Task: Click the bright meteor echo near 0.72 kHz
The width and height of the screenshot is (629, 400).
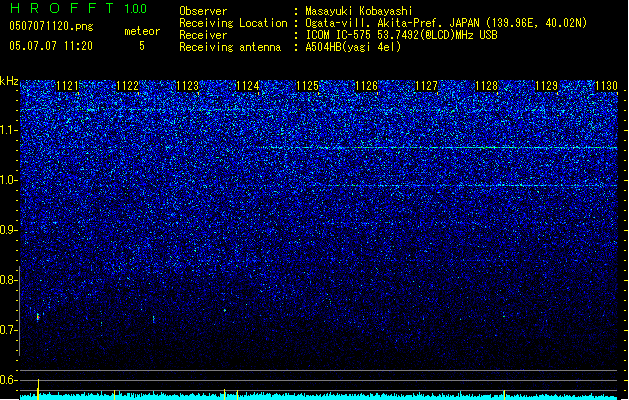Action: click(38, 317)
